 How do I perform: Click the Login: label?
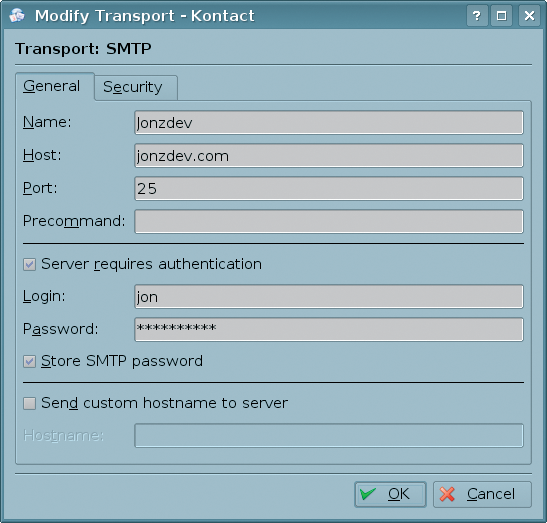pyautogui.click(x=44, y=296)
